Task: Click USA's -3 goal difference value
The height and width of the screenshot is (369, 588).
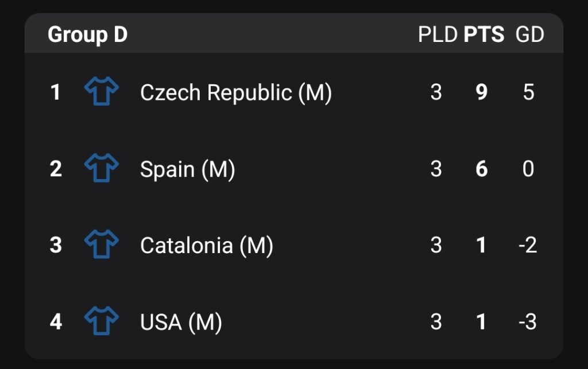Action: click(x=527, y=322)
